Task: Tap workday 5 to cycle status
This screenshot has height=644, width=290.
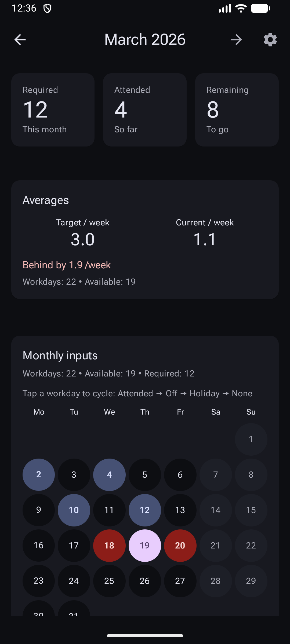Action: [145, 474]
